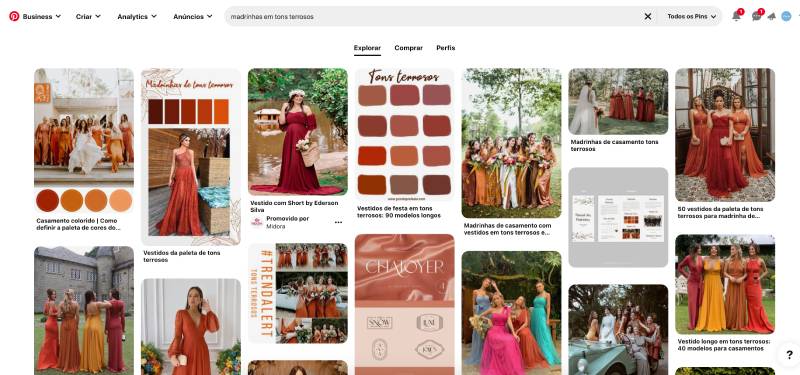Screen dimensions: 800x375
Task: Expand the Criar dropdown menu
Action: (88, 16)
